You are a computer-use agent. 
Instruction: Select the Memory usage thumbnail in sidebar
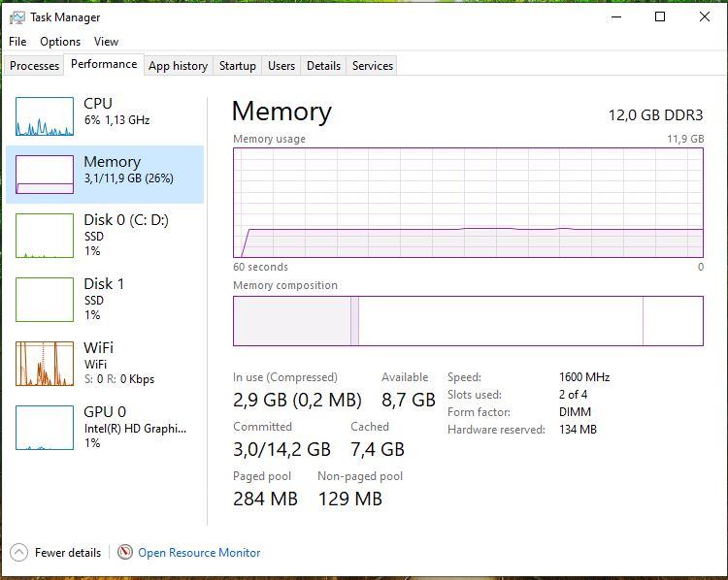(45, 175)
